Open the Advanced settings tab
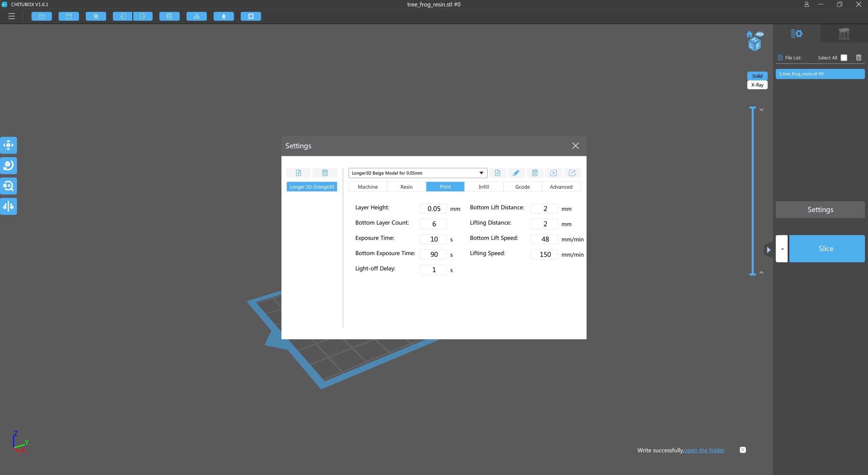Image resolution: width=868 pixels, height=475 pixels. click(561, 187)
